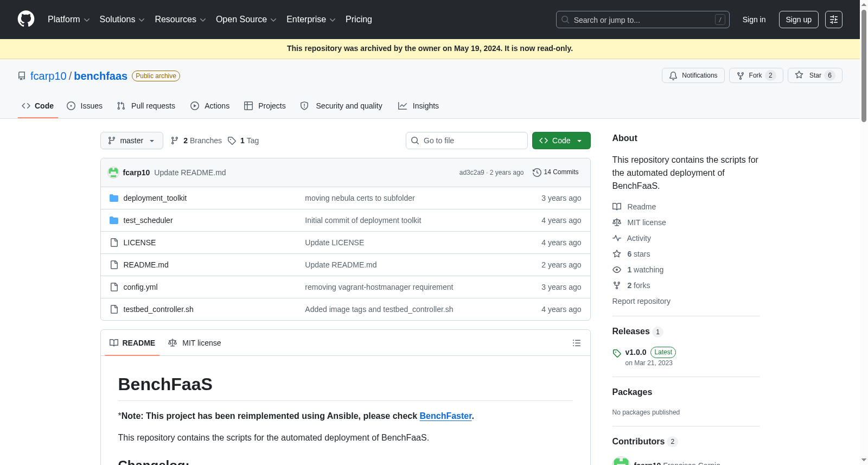Click the Sign up button

tap(799, 20)
